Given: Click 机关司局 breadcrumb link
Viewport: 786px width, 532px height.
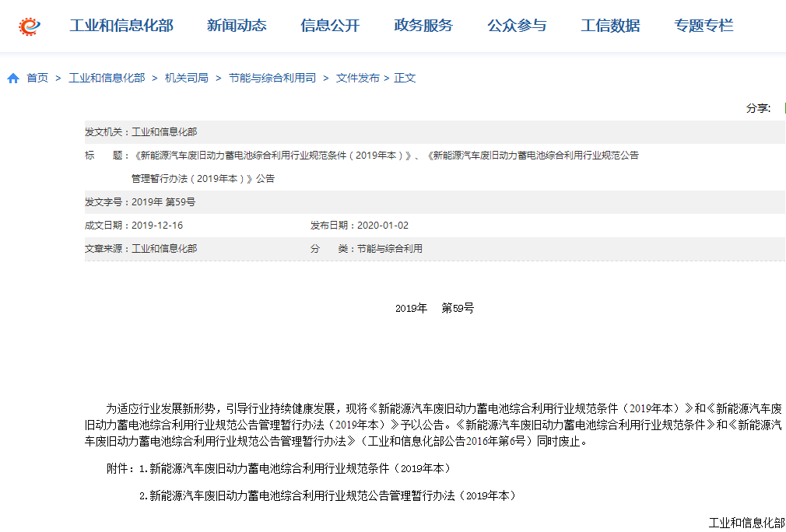Looking at the screenshot, I should tap(187, 78).
